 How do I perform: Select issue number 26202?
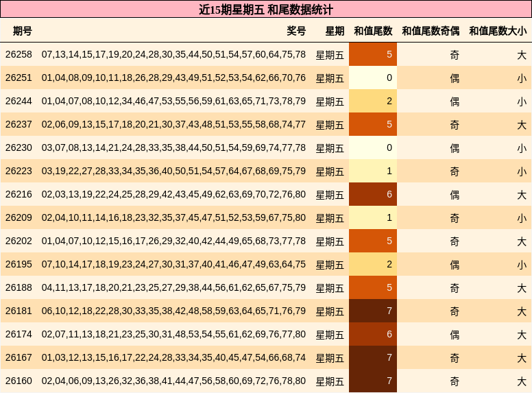point(19,241)
